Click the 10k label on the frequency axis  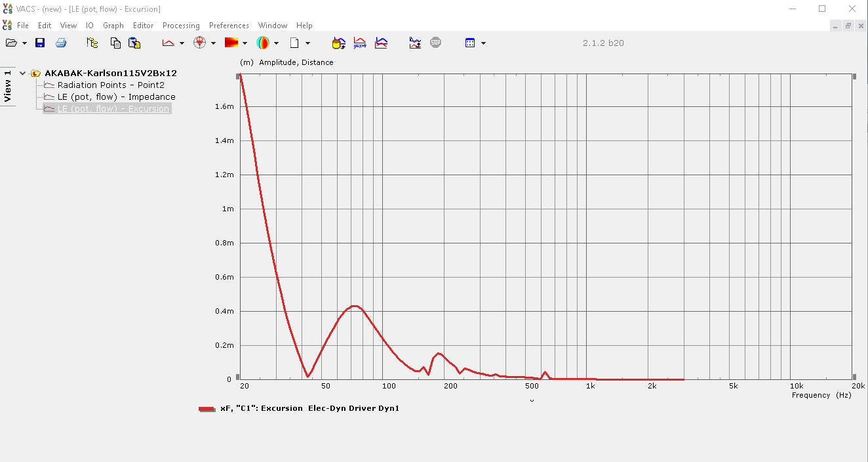[796, 386]
